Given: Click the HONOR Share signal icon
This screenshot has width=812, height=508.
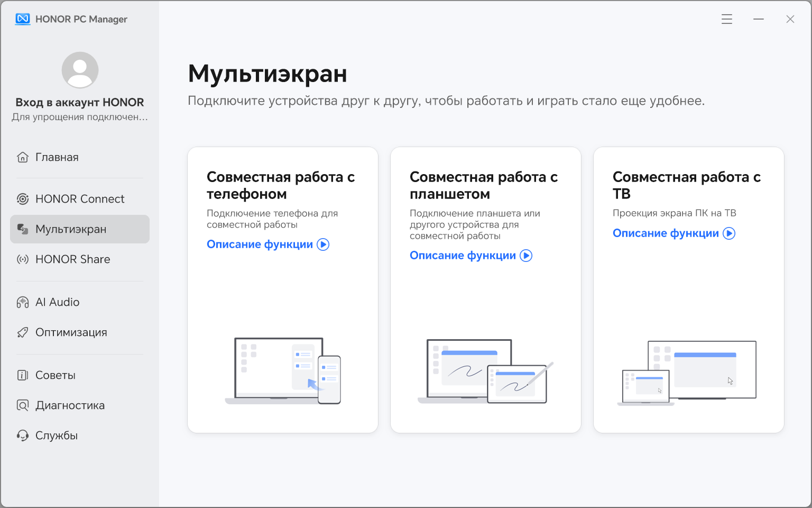Looking at the screenshot, I should click(x=23, y=259).
